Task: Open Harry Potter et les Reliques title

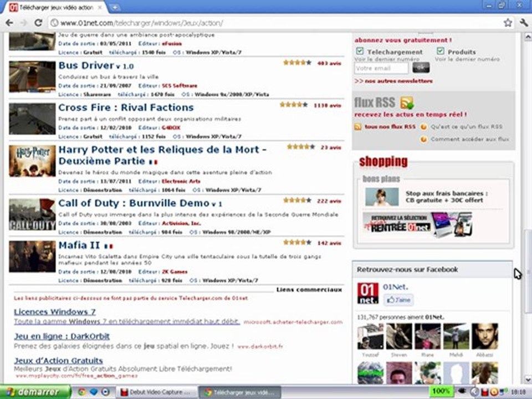Action: 162,155
